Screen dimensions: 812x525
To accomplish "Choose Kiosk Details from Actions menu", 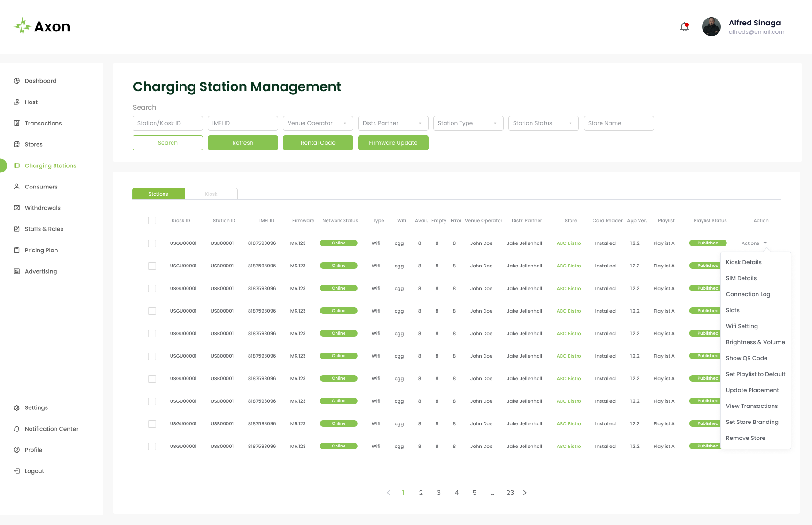I will coord(744,262).
